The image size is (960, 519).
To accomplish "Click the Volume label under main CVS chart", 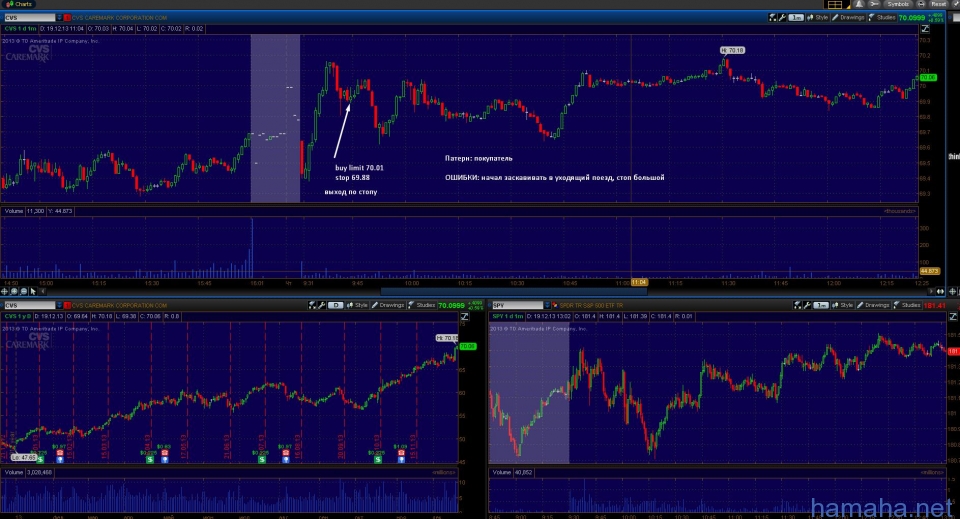I will pos(13,211).
